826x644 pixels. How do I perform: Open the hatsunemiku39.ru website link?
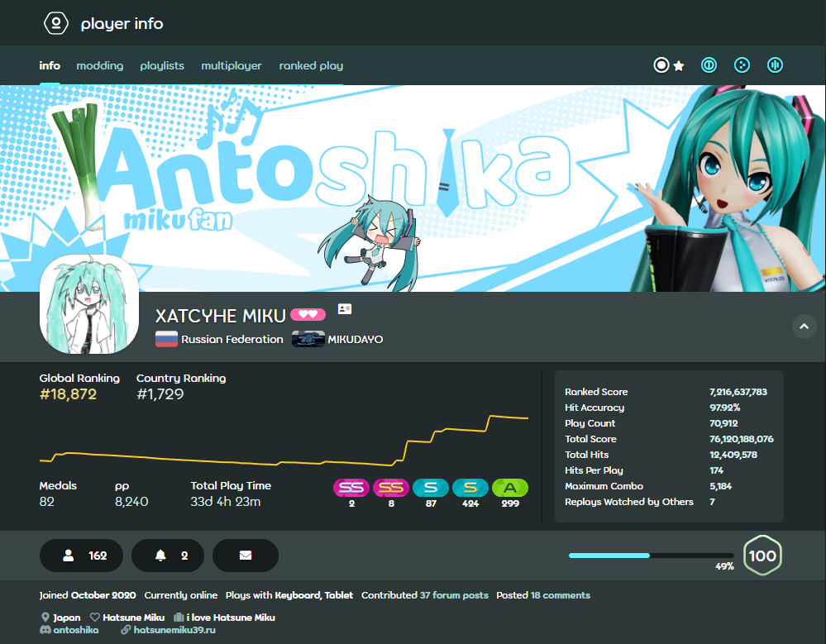pos(174,630)
